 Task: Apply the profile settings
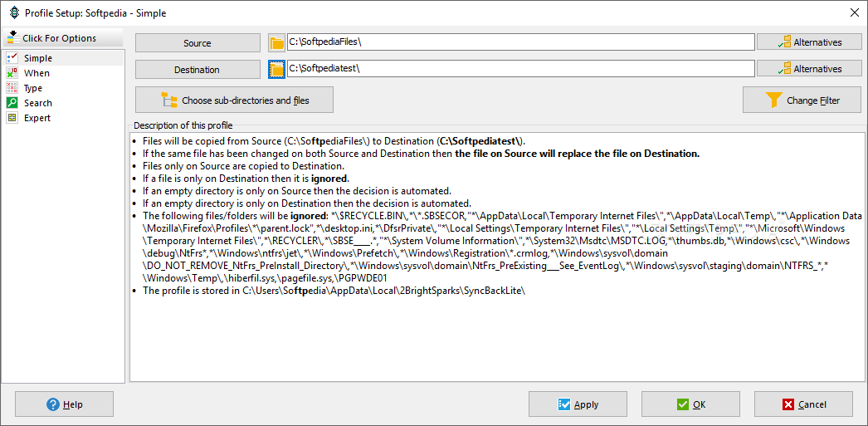click(578, 404)
